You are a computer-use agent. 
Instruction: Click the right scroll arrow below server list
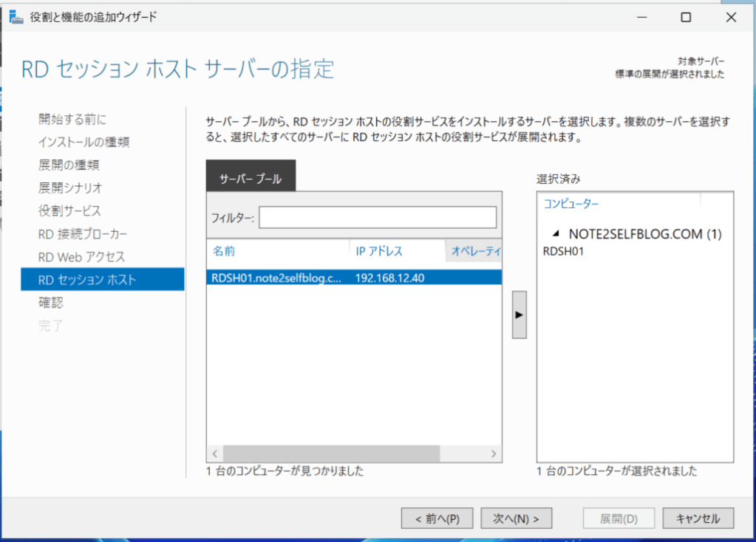pyautogui.click(x=494, y=453)
